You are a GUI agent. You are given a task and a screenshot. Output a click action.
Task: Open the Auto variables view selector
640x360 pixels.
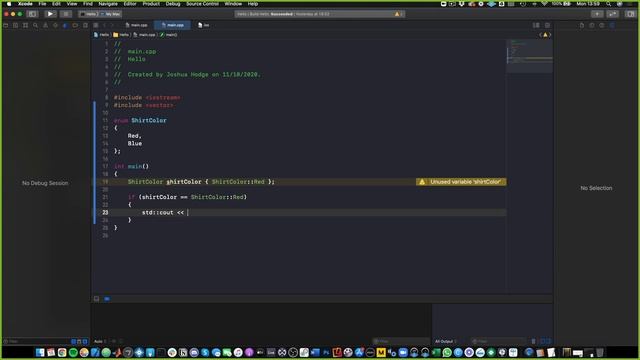tap(100, 341)
